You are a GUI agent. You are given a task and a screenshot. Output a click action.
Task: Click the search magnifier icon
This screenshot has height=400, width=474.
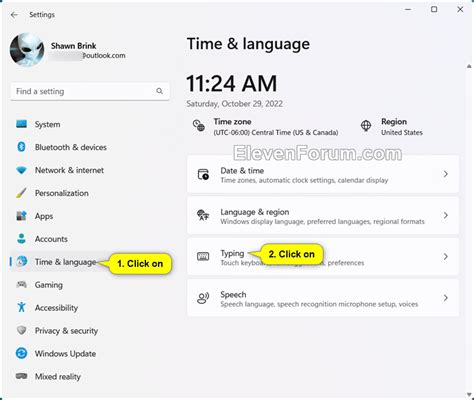160,91
